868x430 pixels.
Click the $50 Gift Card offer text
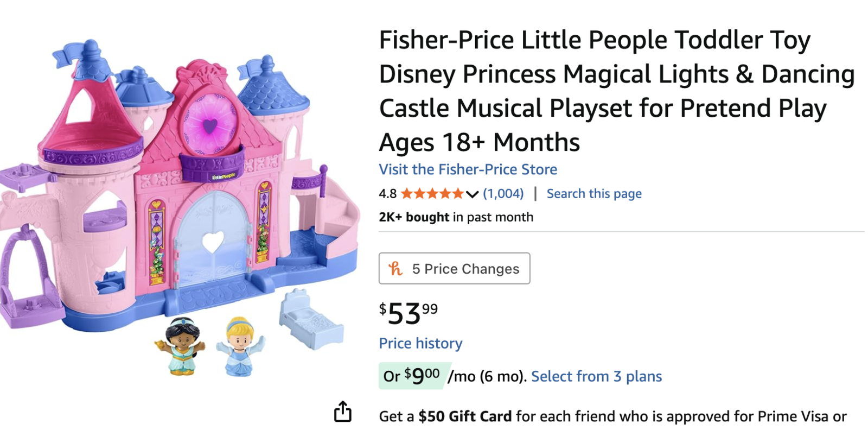click(465, 416)
